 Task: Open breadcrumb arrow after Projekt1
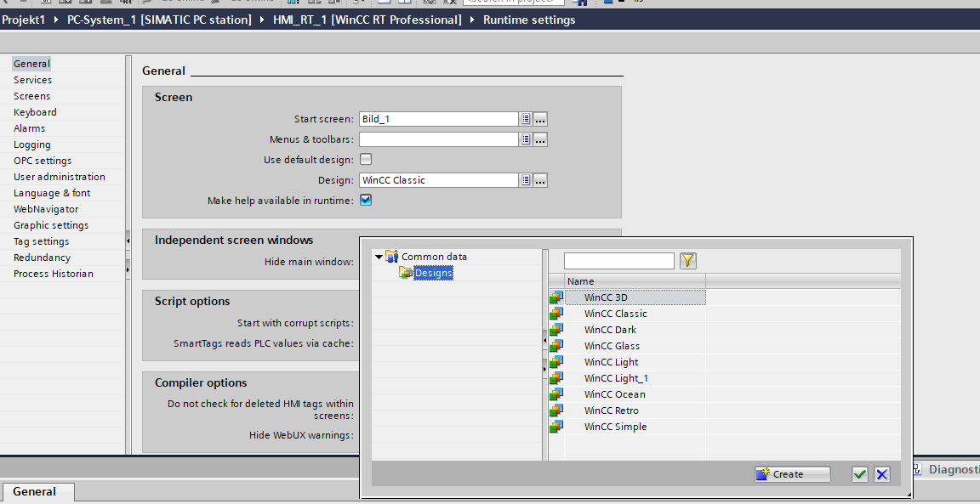pyautogui.click(x=57, y=20)
